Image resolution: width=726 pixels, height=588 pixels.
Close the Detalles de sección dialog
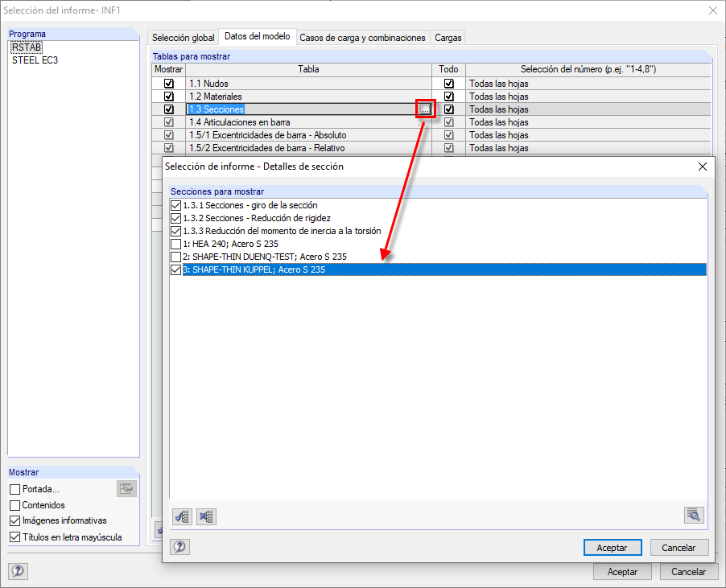point(703,167)
